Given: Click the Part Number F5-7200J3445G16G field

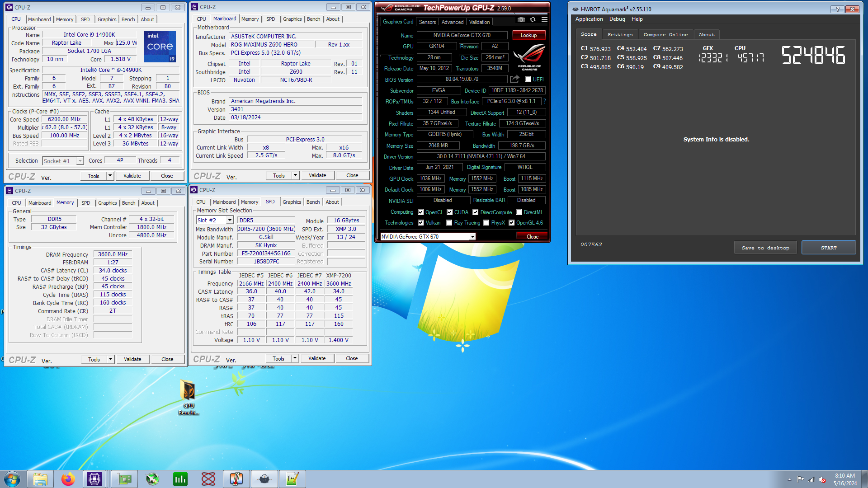Looking at the screenshot, I should click(x=266, y=253).
